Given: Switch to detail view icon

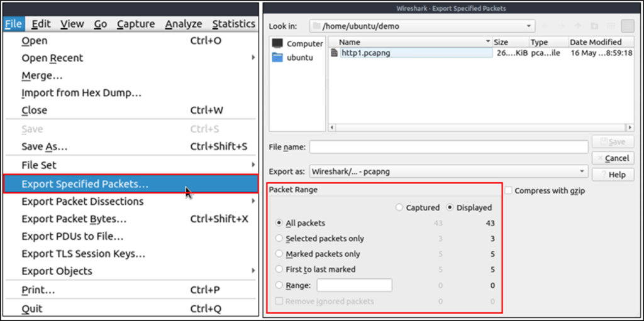Looking at the screenshot, I should click(628, 26).
